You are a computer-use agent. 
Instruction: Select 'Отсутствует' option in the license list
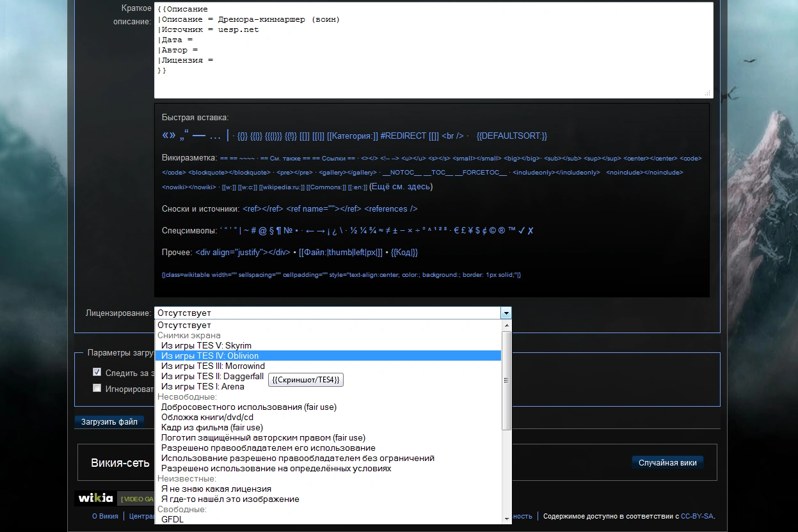(x=329, y=325)
